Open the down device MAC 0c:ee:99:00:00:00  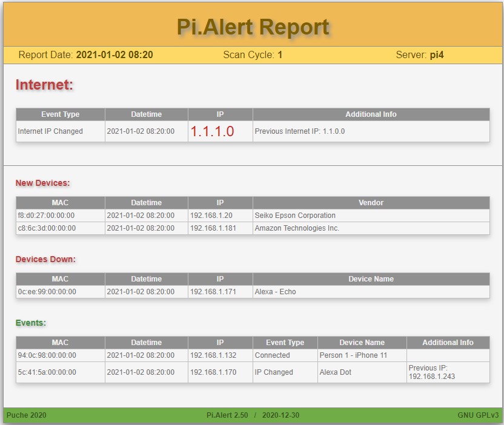47,292
